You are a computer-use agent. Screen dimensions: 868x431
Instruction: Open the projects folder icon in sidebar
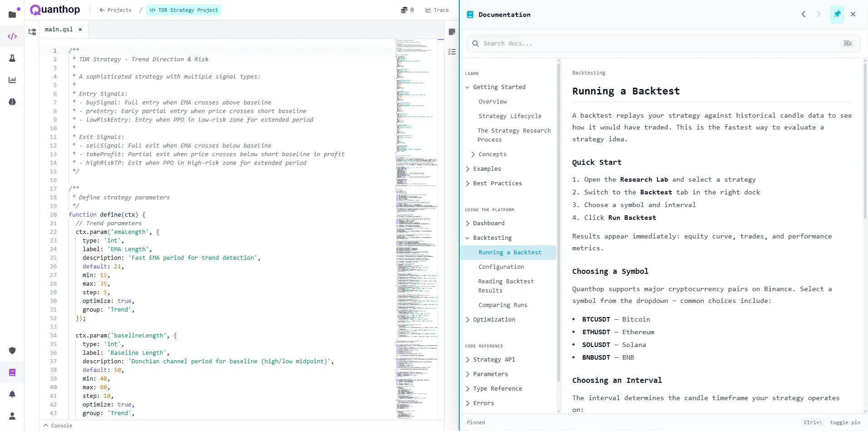tap(12, 15)
